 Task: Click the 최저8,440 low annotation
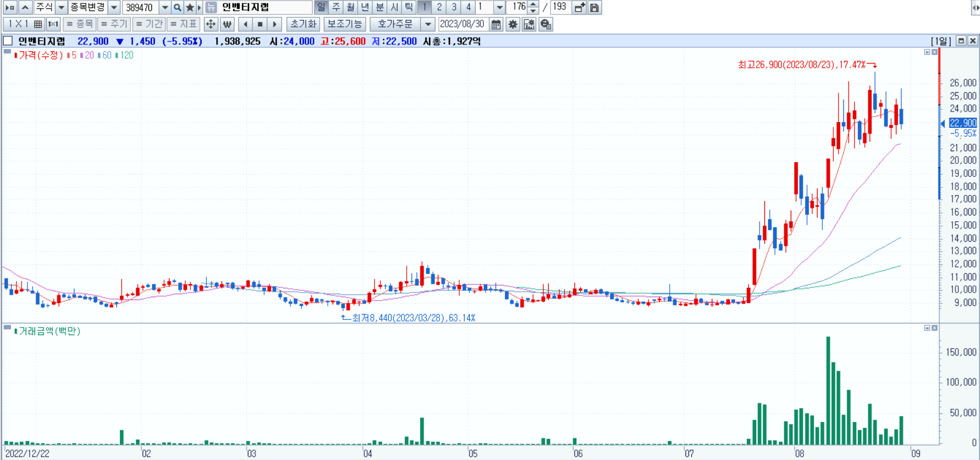414,318
